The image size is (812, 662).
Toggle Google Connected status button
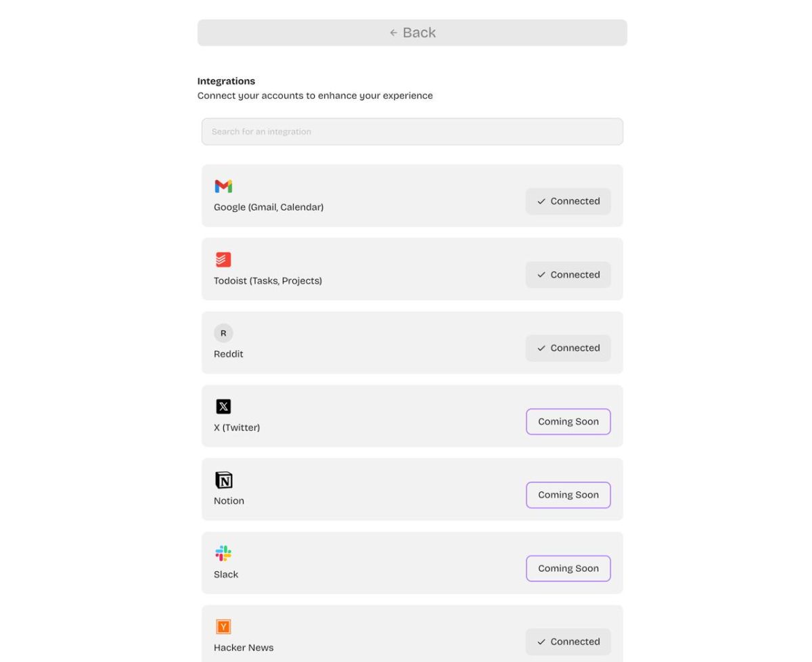568,201
